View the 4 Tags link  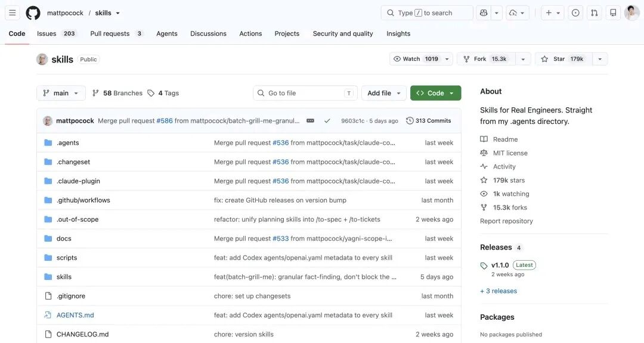(x=163, y=93)
